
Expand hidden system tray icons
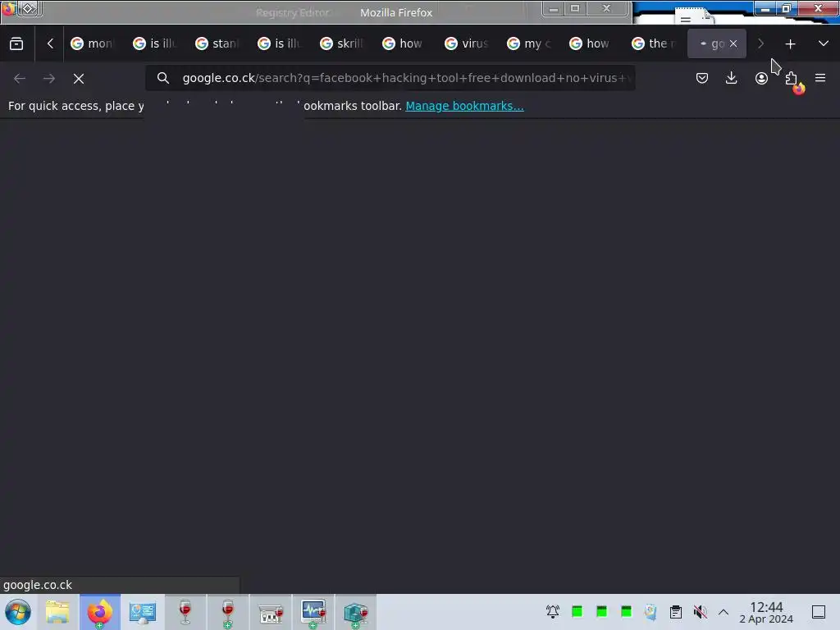(724, 612)
